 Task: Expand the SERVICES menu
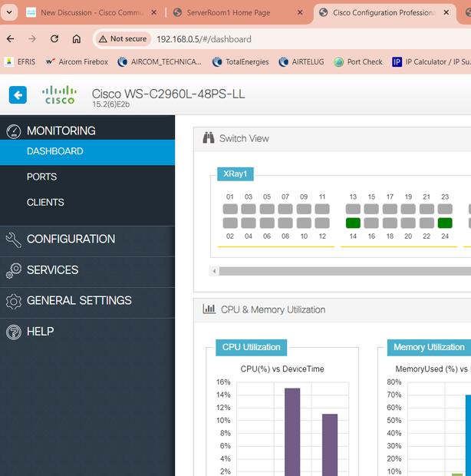(52, 270)
